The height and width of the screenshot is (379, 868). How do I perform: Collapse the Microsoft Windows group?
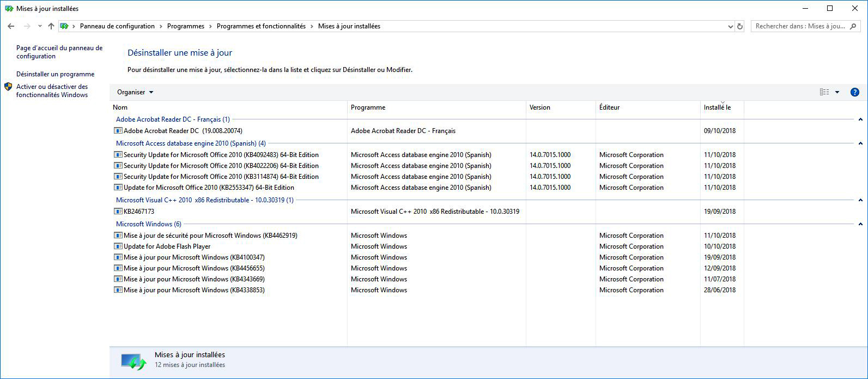(860, 224)
